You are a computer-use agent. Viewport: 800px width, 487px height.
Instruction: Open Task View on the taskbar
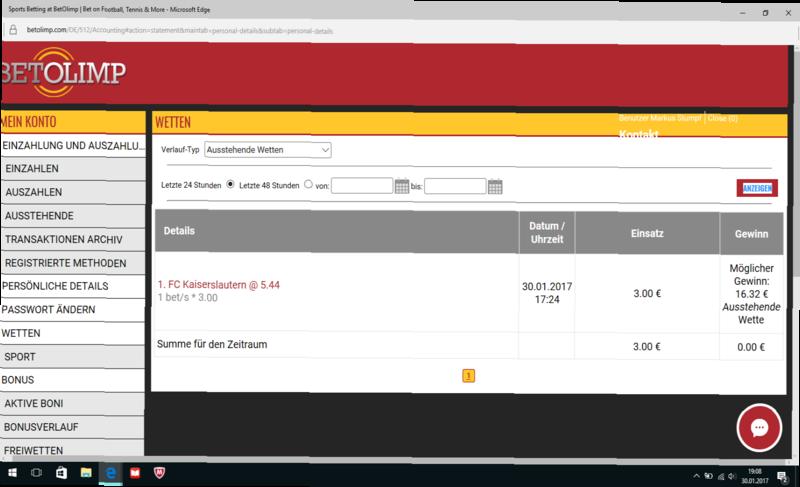point(36,473)
